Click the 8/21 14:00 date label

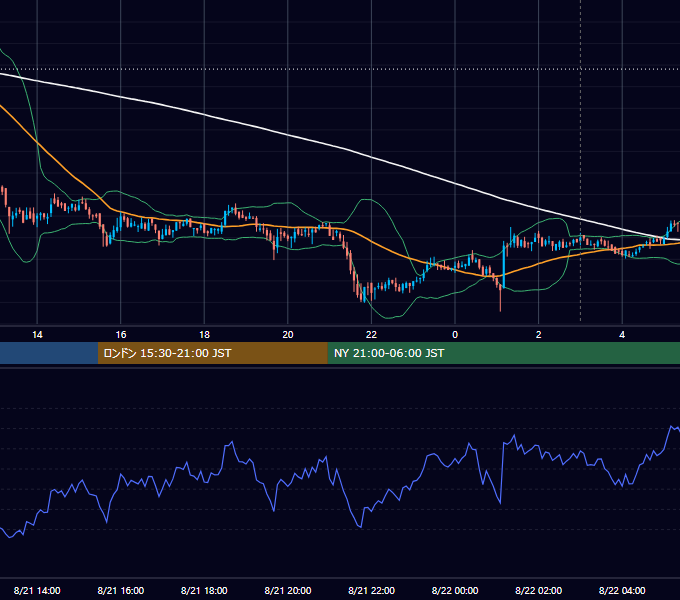37,590
